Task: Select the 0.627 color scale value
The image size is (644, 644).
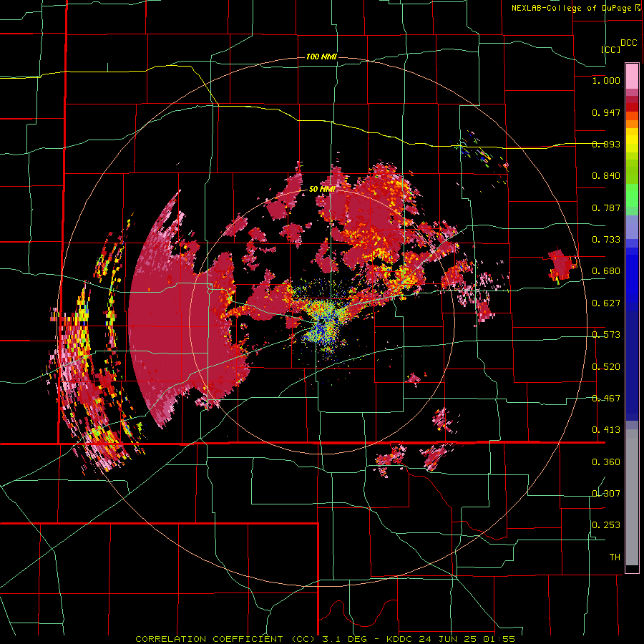Action: [606, 303]
